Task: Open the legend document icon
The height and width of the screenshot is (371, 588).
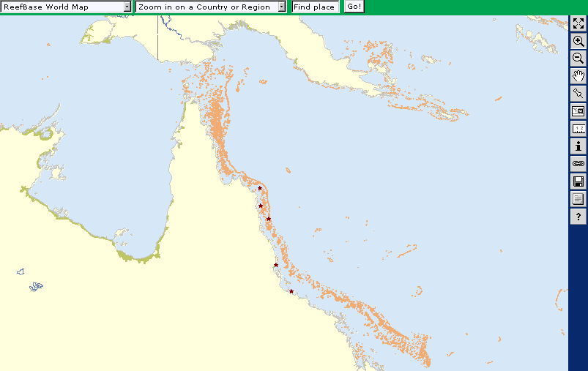Action: pos(578,199)
